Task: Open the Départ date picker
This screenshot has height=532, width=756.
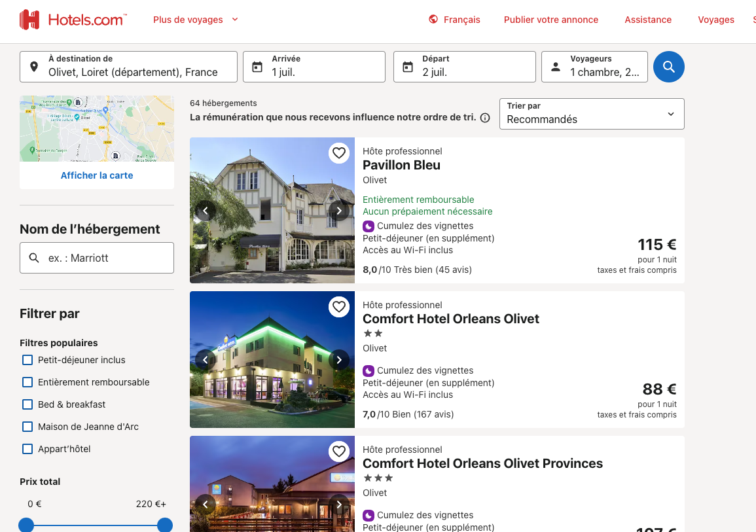Action: [x=464, y=67]
